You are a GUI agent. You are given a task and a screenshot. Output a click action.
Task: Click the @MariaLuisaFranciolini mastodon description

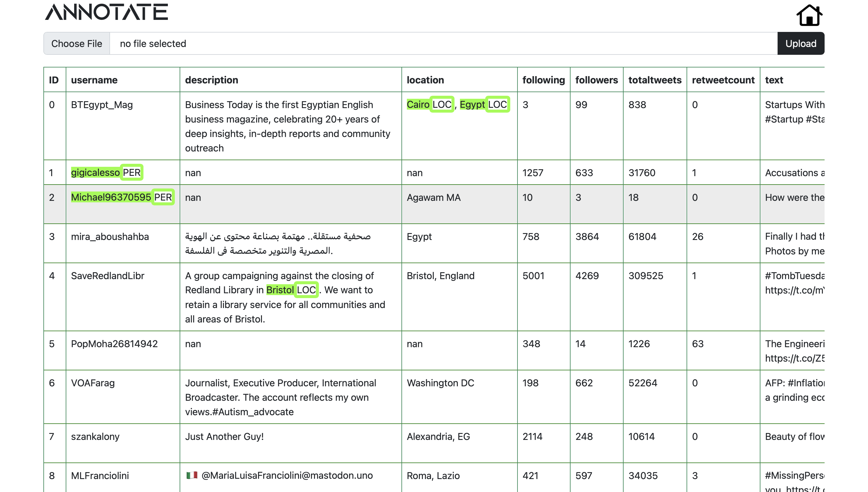pyautogui.click(x=279, y=475)
